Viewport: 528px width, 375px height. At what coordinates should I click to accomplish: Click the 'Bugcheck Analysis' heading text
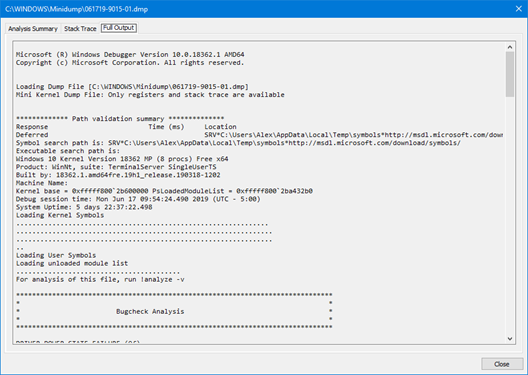coord(150,311)
